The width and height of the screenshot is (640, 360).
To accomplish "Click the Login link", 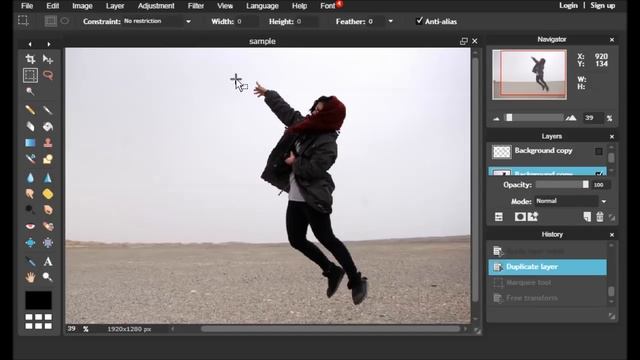I will click(x=568, y=5).
